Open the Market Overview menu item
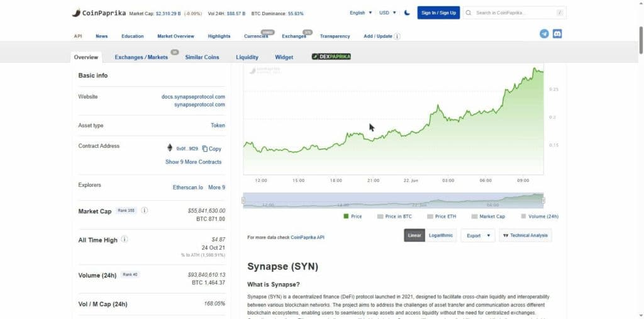Screen dimensions: 644x319 (x=176, y=36)
